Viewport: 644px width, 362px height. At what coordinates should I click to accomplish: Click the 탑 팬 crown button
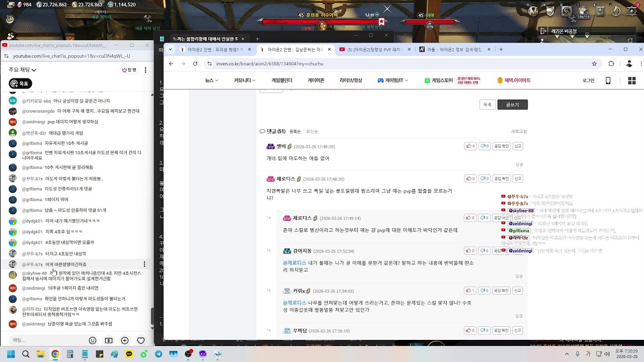pyautogui.click(x=129, y=70)
